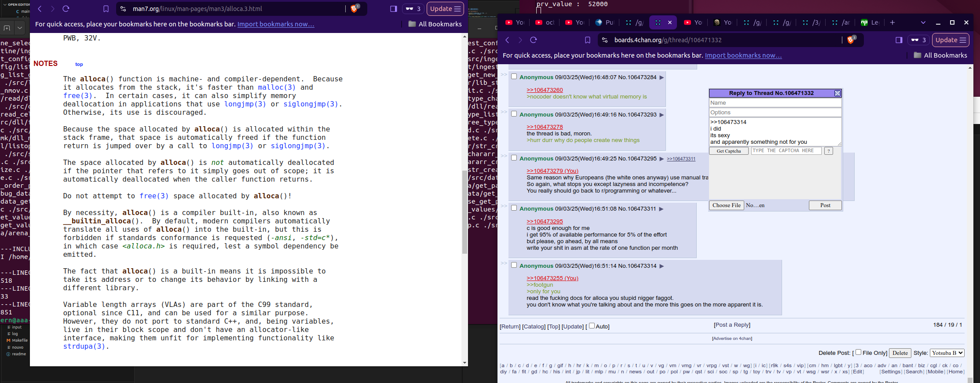Screen dimensions: 980x383
Task: Reload the man7.org alloca page
Action: tap(66, 9)
